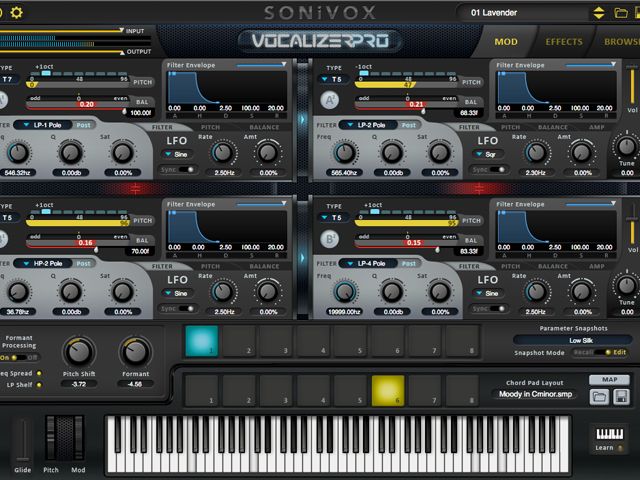This screenshot has width=640, height=480.
Task: Select AMP LFO tab in LP-4 Pole module
Action: coord(596,266)
